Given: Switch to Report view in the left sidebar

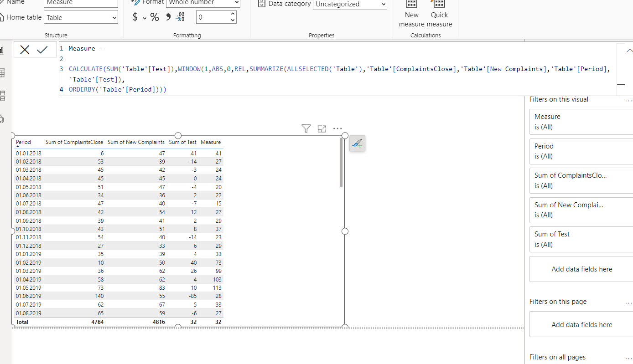Looking at the screenshot, I should pos(2,51).
